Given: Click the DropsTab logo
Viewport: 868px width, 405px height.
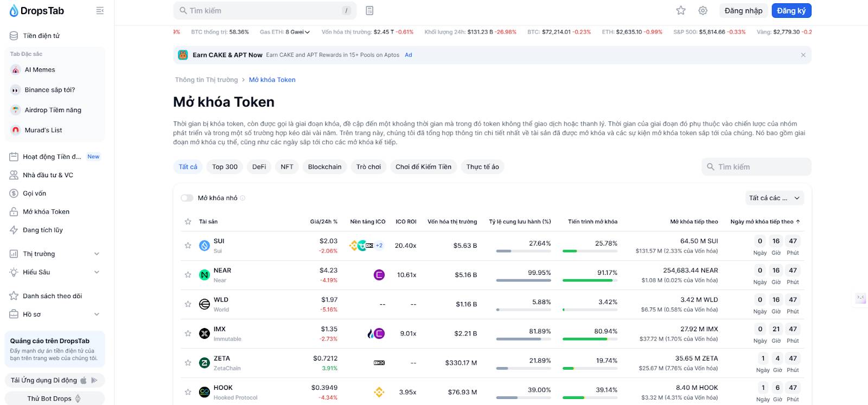Looking at the screenshot, I should (x=37, y=11).
